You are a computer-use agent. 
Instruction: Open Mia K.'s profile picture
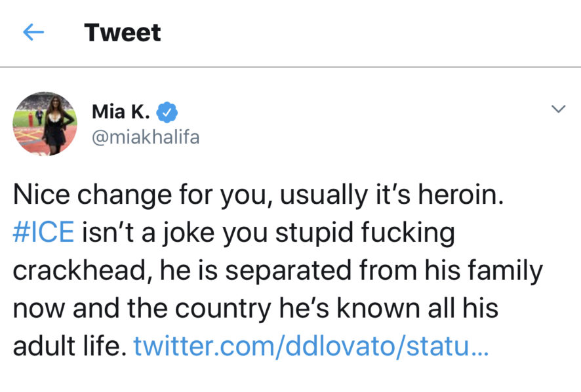click(45, 123)
